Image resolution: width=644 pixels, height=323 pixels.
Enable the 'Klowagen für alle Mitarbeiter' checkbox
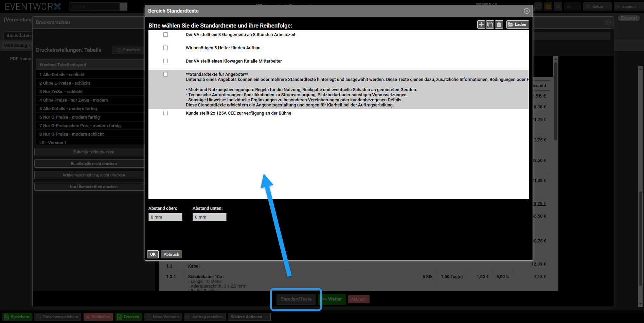[165, 61]
